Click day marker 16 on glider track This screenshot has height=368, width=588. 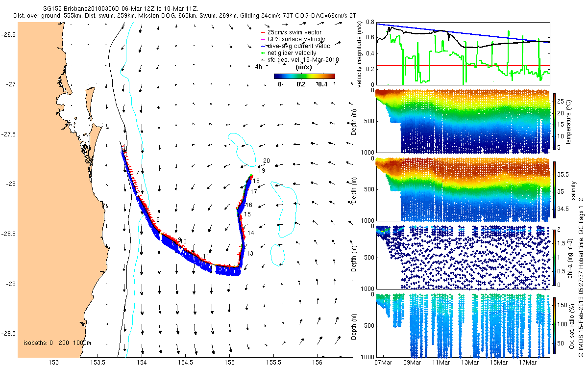click(x=249, y=205)
